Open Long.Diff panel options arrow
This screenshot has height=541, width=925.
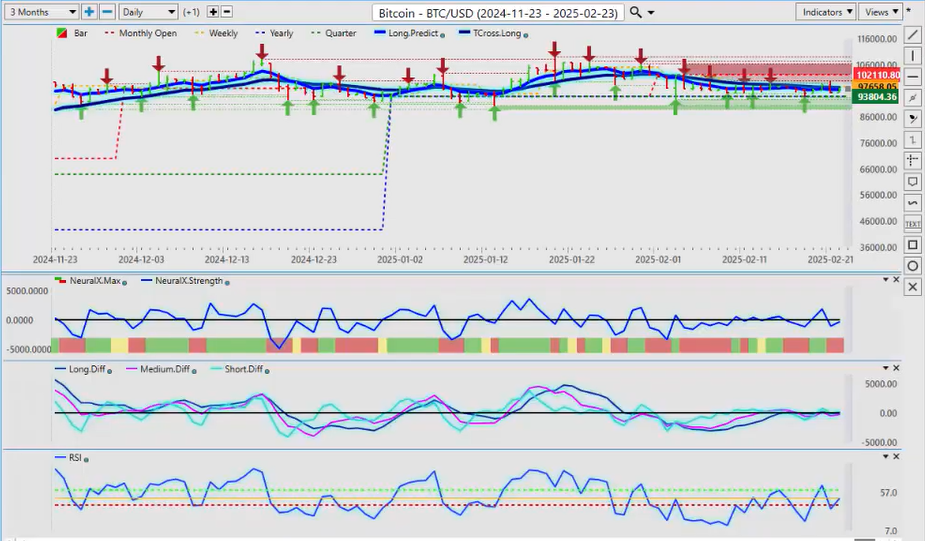click(x=885, y=368)
